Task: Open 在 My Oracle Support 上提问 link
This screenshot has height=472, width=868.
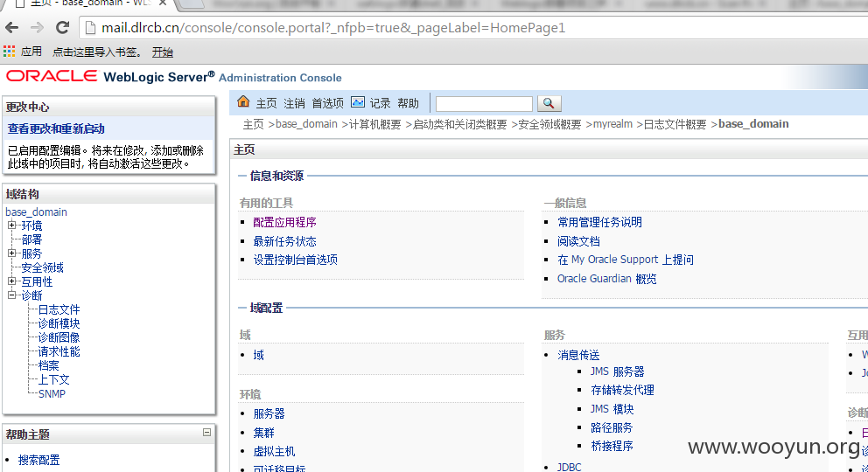Action: (626, 260)
